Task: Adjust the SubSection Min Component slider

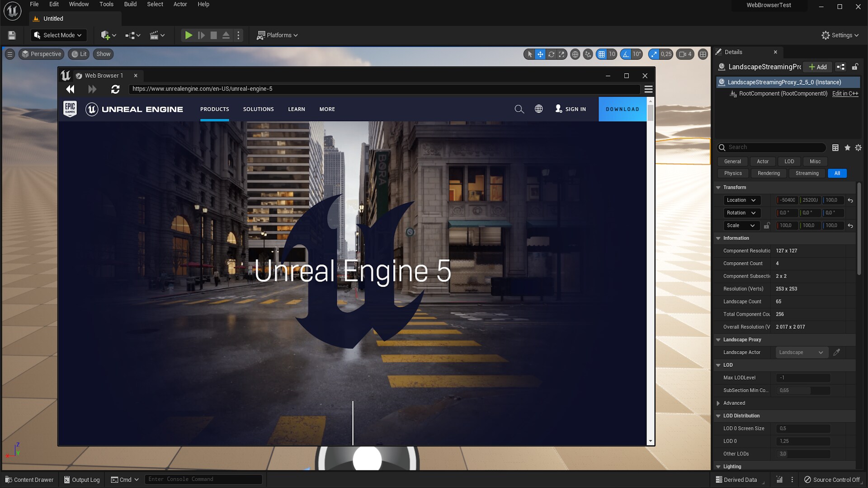Action: tap(803, 390)
